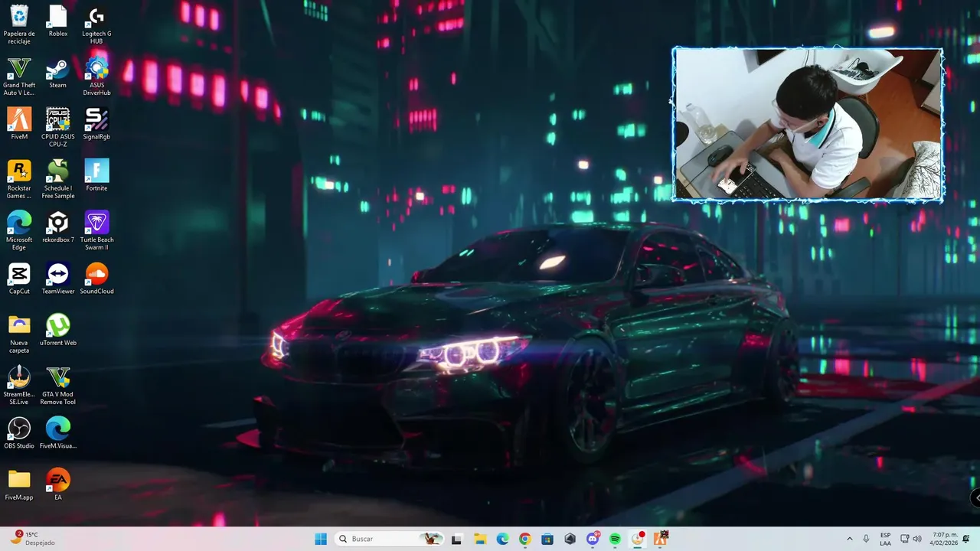Select the SignalRgb desktop shortcut
This screenshot has height=551, width=980.
point(96,124)
